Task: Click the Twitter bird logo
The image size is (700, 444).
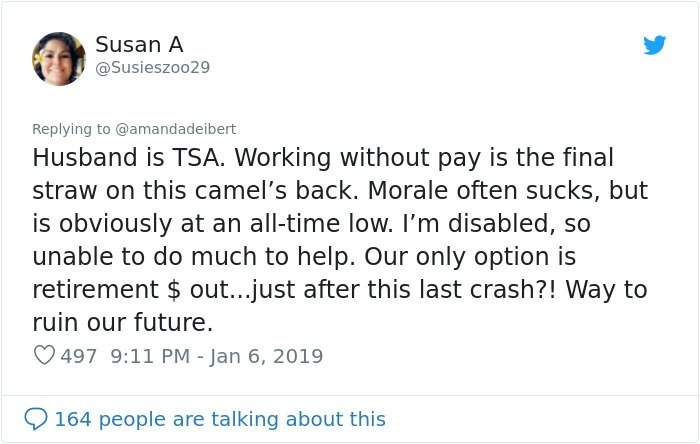Action: coord(654,45)
